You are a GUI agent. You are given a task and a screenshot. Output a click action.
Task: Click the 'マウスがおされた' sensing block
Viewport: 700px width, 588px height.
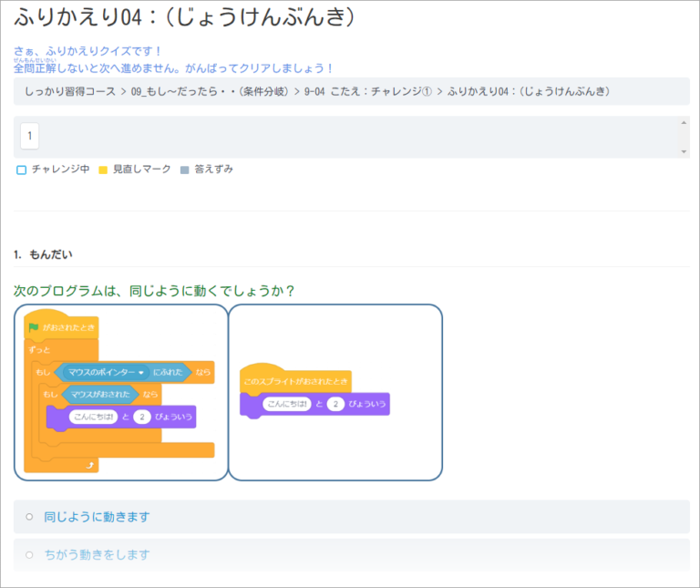(102, 395)
